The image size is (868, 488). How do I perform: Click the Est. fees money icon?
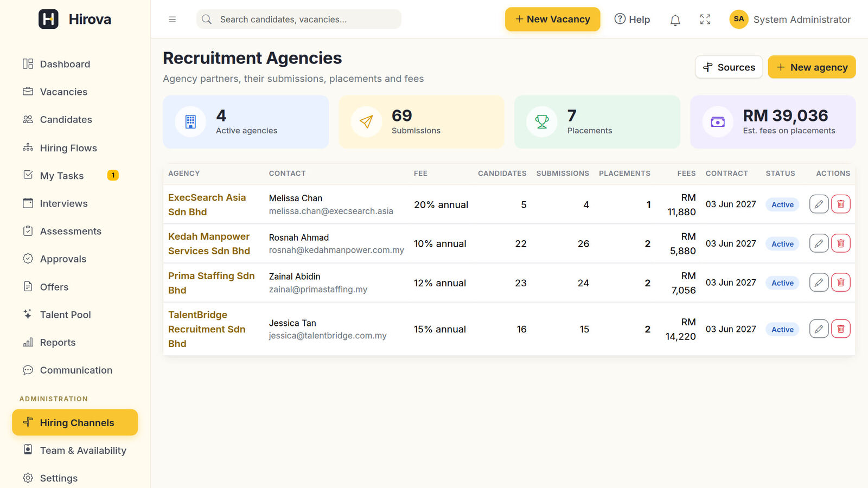[718, 122]
